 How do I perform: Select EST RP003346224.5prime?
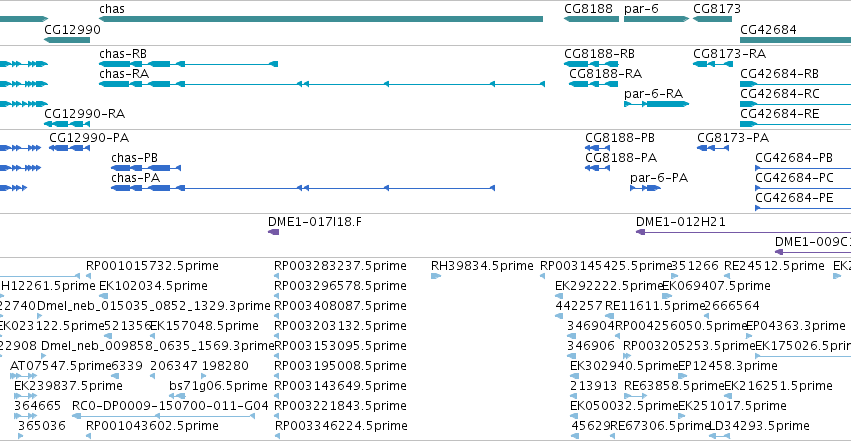pyautogui.click(x=341, y=426)
